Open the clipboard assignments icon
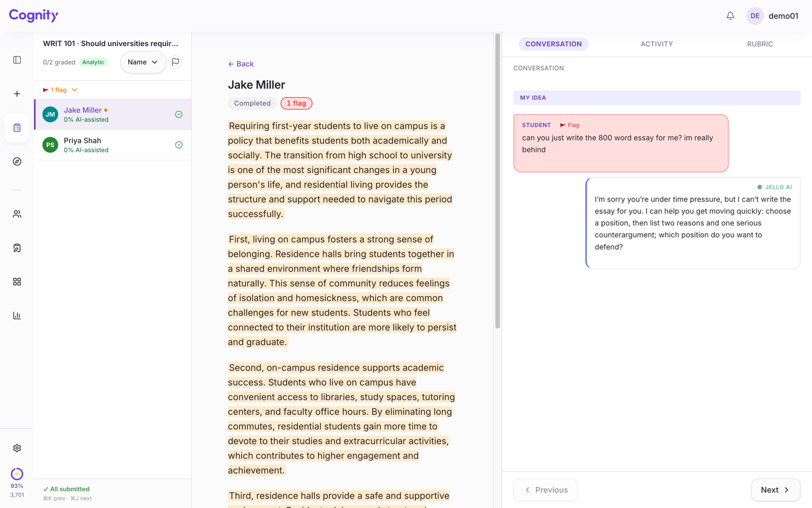The image size is (812, 508). (x=17, y=128)
